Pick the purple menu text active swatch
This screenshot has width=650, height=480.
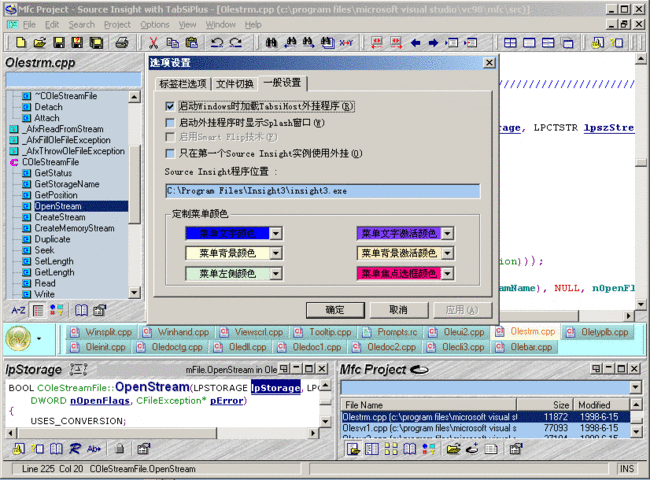(x=399, y=234)
